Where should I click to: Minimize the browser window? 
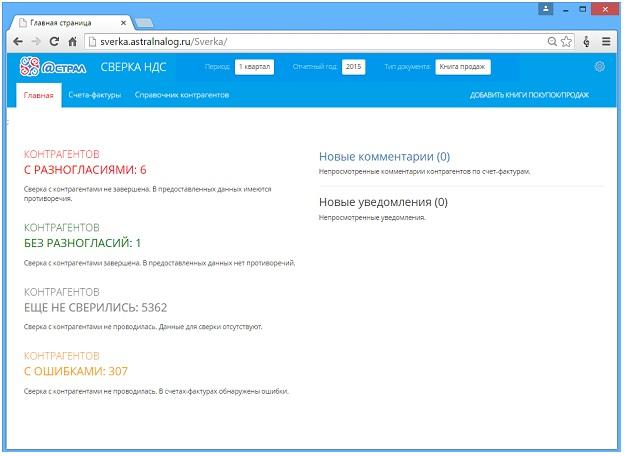(566, 10)
